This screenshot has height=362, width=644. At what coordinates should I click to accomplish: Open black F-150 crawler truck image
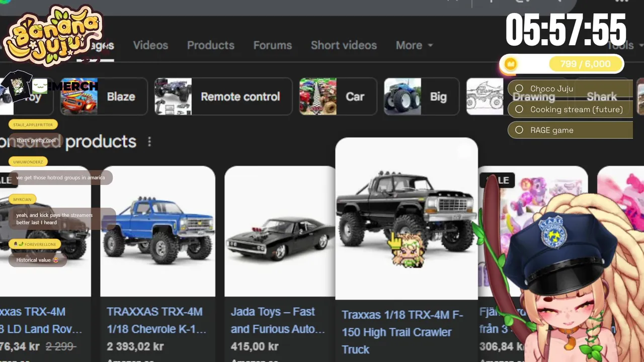point(407,219)
